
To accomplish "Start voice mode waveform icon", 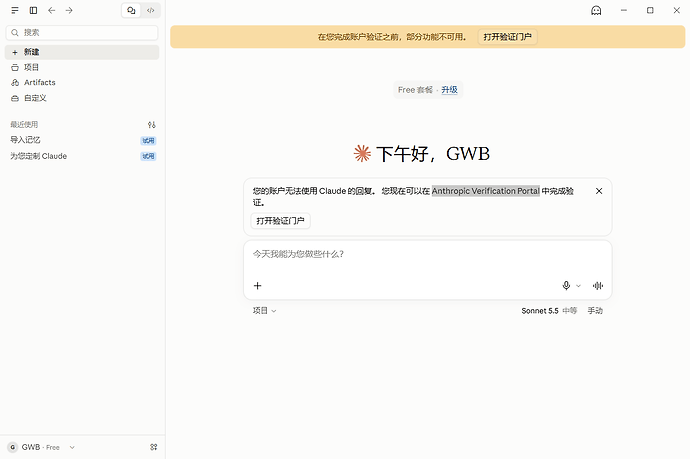I will 598,286.
